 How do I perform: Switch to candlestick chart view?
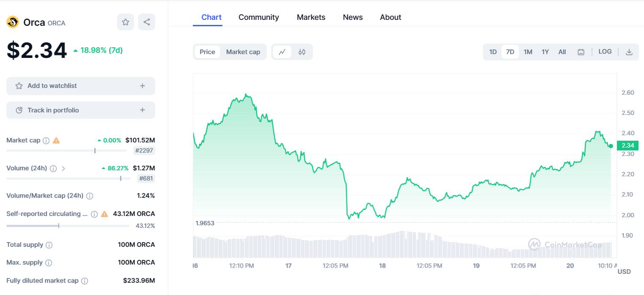point(302,52)
